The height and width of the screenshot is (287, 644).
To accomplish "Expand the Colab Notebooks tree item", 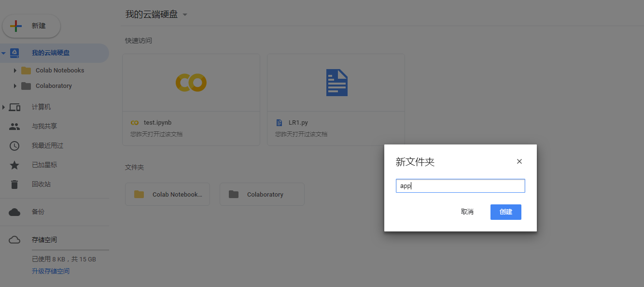I will (x=14, y=70).
